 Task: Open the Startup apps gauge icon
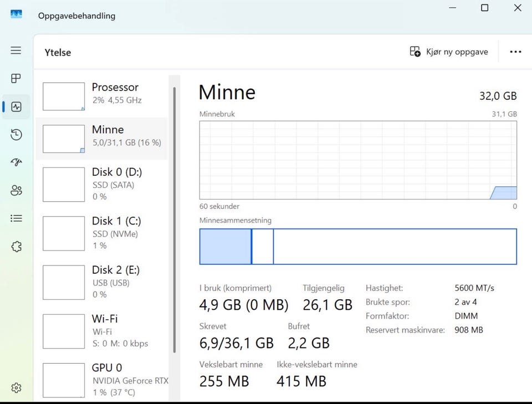click(16, 162)
